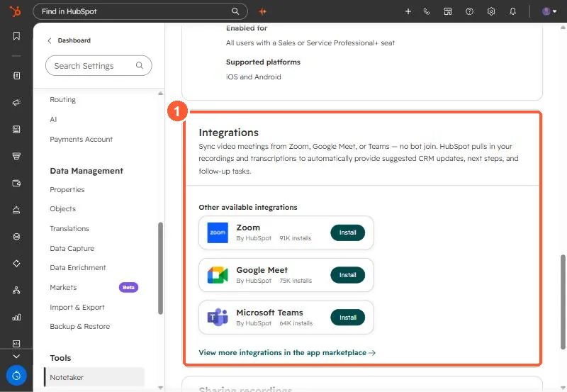This screenshot has width=567, height=392.
Task: Open Import & Export settings
Action: [x=77, y=308]
